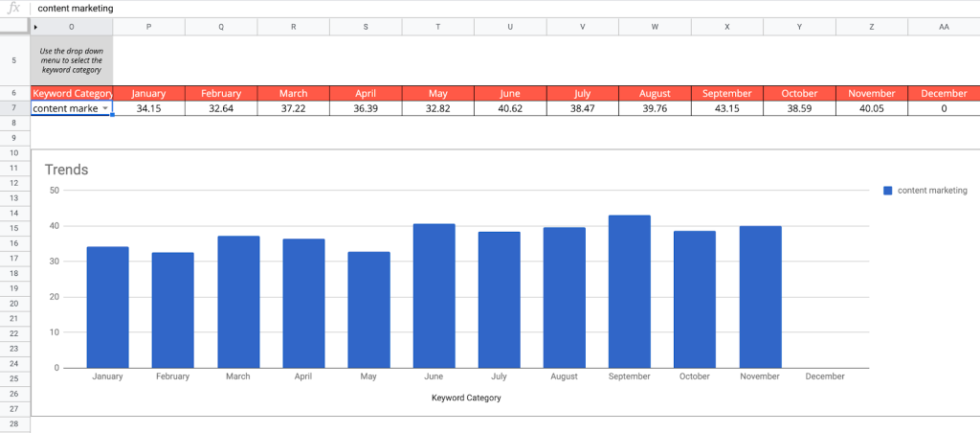Select the column P header
Viewport: 980px width, 433px height.
point(148,27)
